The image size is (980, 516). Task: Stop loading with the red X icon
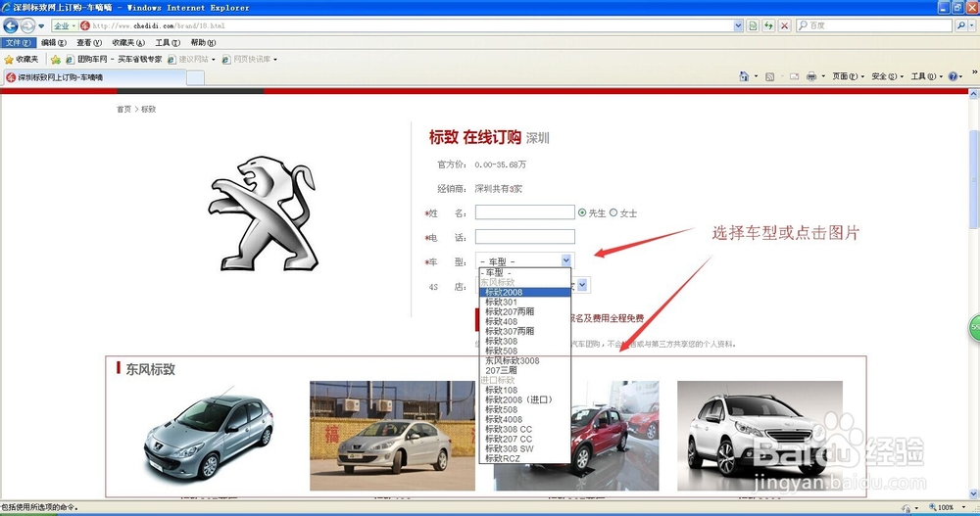pos(784,25)
